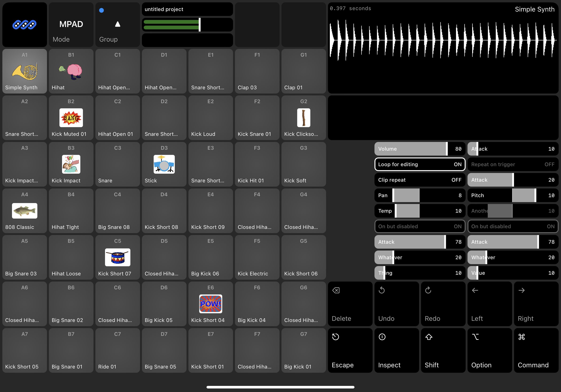
Task: Hit the drum kit Stick pad
Action: 164,164
